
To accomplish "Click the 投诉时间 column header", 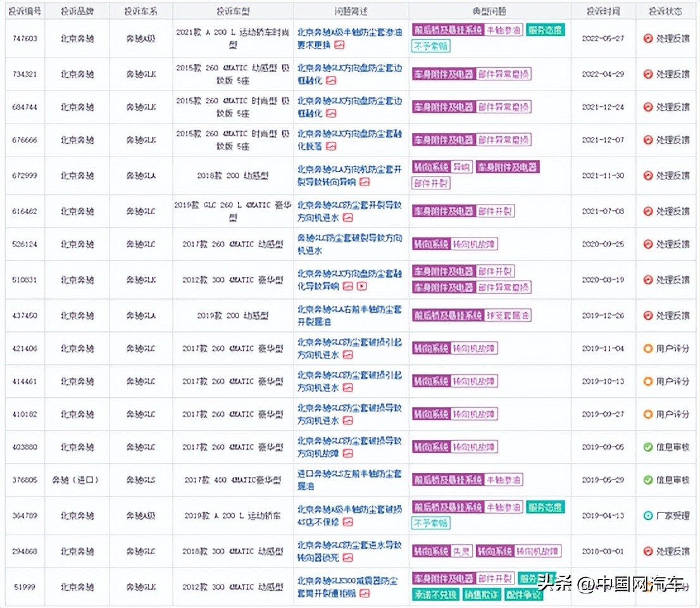I will 602,10.
